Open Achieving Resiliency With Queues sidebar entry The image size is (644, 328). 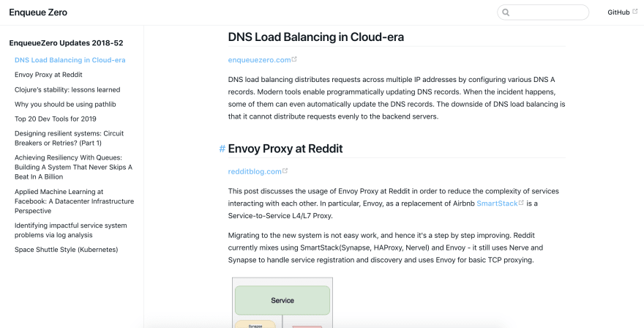tap(73, 167)
